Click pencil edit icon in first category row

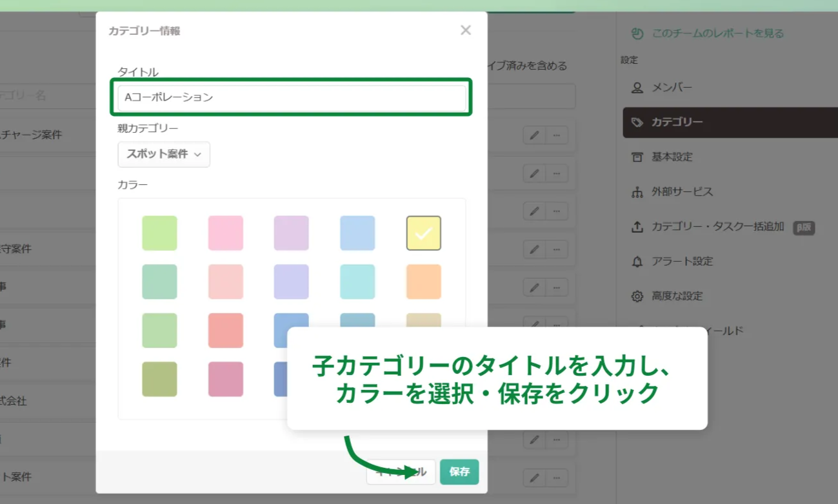coord(534,135)
